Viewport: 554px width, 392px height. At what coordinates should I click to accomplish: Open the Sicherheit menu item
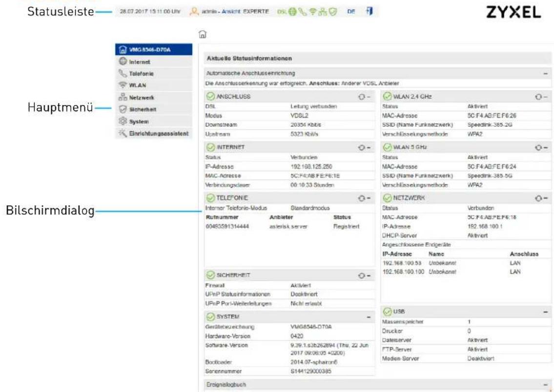point(154,109)
